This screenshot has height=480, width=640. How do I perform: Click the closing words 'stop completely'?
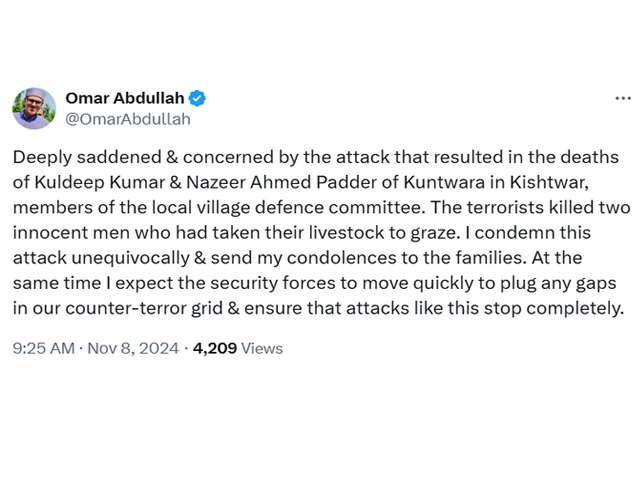point(554,309)
